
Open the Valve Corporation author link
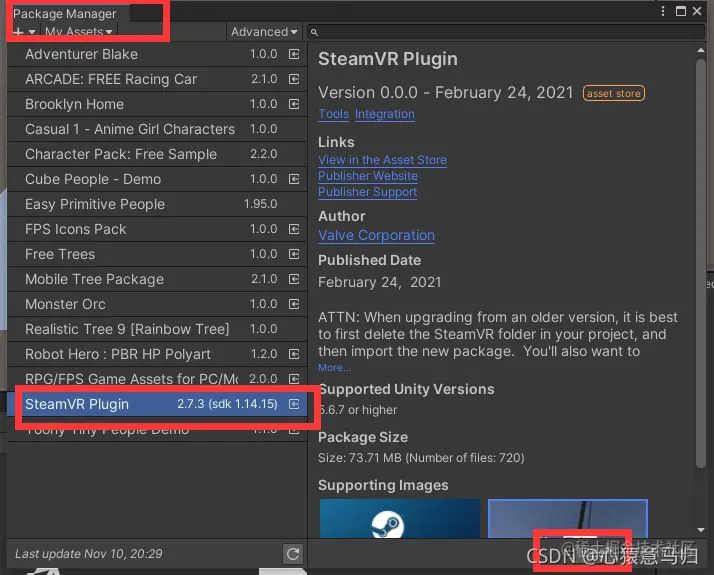tap(377, 235)
